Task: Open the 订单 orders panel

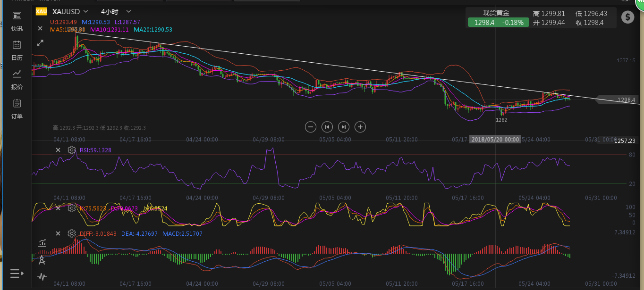Action: pyautogui.click(x=17, y=109)
